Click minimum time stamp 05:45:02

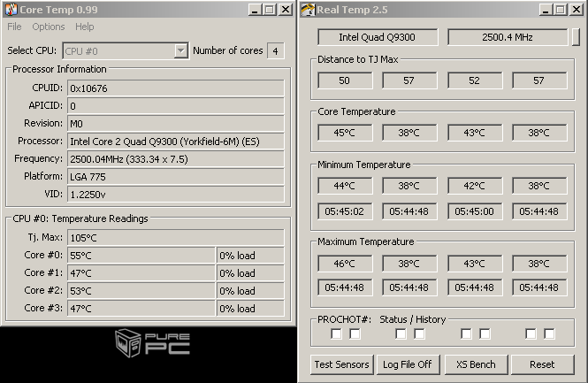[345, 211]
